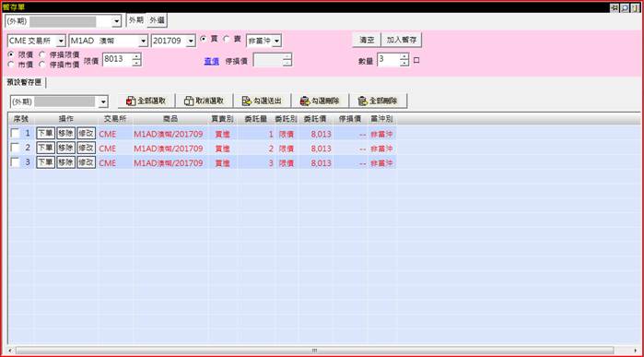
Task: Click the 勾選送出 send-checked button
Action: (262, 101)
